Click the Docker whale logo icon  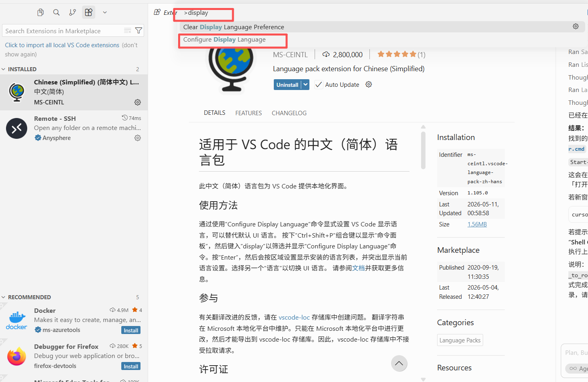point(16,320)
